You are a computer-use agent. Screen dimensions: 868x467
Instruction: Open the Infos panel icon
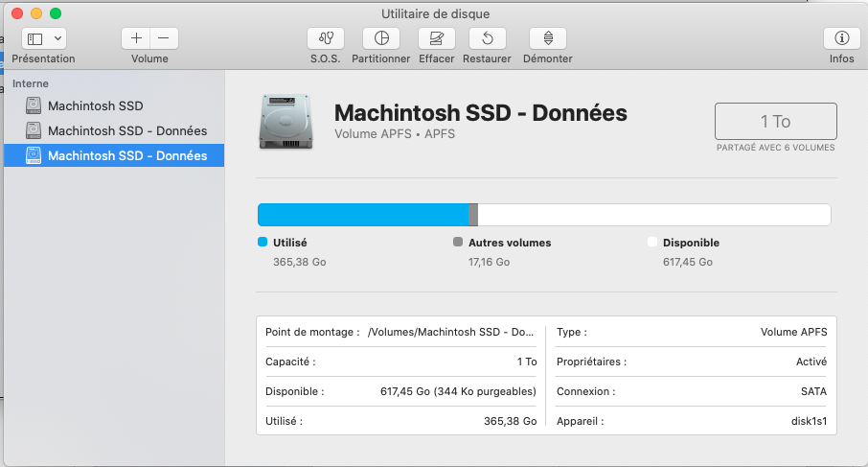tap(841, 38)
